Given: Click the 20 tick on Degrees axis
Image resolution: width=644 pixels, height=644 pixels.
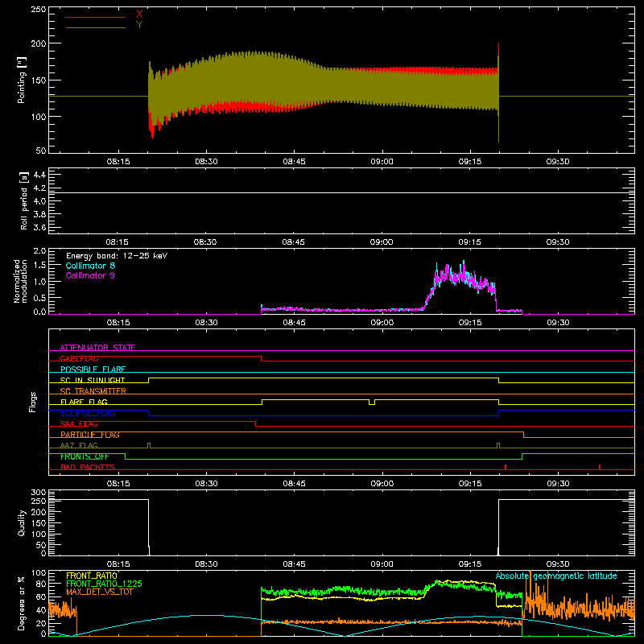Looking at the screenshot, I should click(41, 623).
